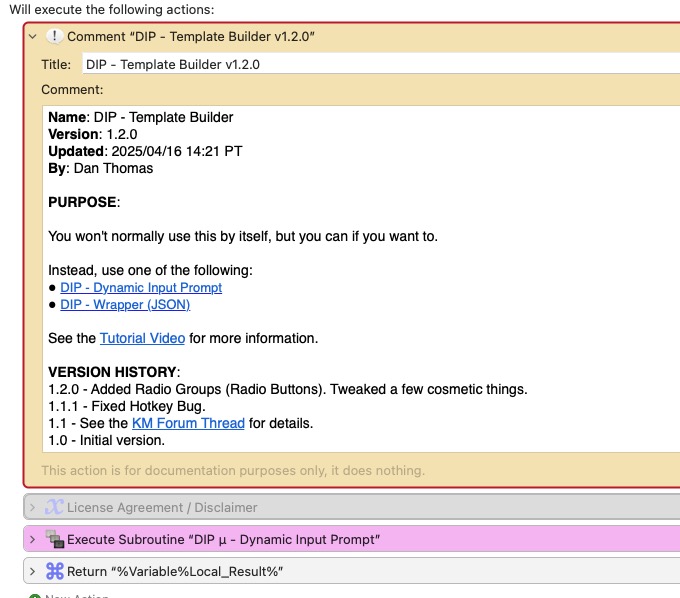Open the KM Forum Thread link
Screen dimensions: 680x598
(x=188, y=423)
